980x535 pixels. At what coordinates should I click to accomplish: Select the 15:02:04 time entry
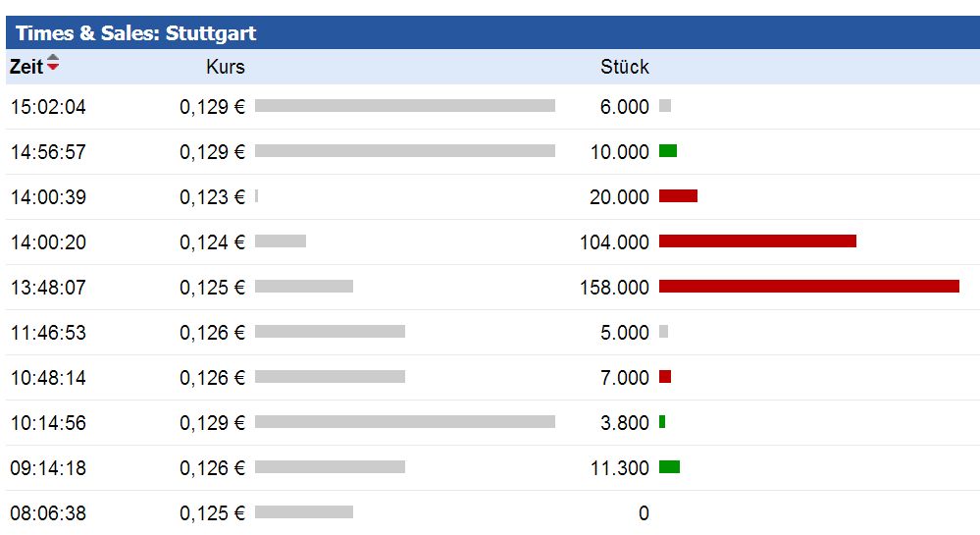point(48,107)
